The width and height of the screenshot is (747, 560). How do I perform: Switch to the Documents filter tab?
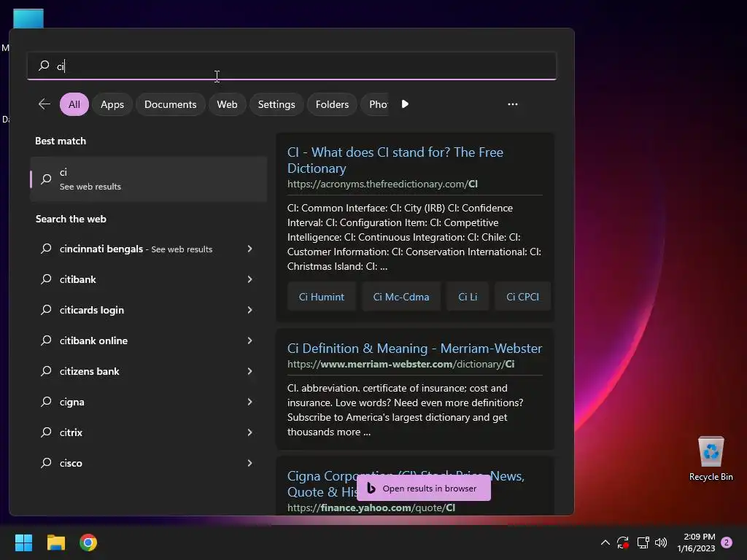coord(171,104)
